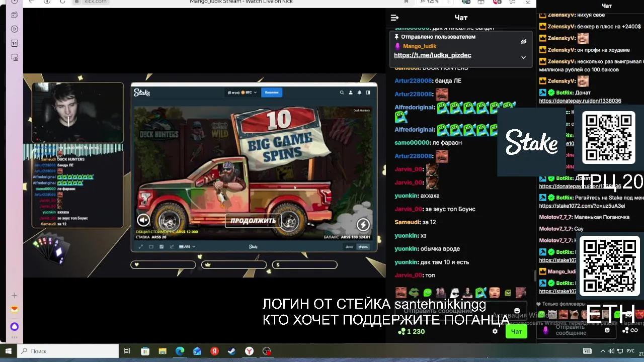Viewport: 644px width, 362px height.
Task: Select the first mustached face quick emote
Action: point(400,293)
